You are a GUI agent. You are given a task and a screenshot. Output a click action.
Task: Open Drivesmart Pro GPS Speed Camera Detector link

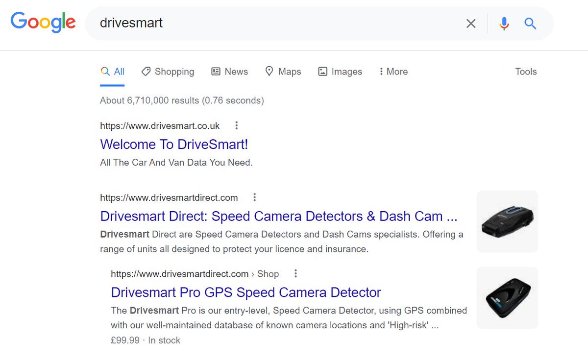pos(246,292)
